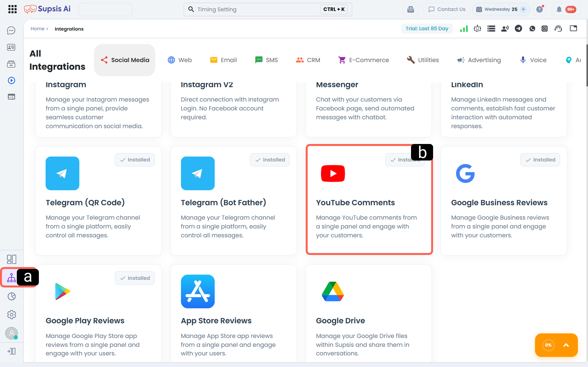Image resolution: width=588 pixels, height=367 pixels.
Task: Open the WhatsApp channel icon in toolbar
Action: click(532, 28)
